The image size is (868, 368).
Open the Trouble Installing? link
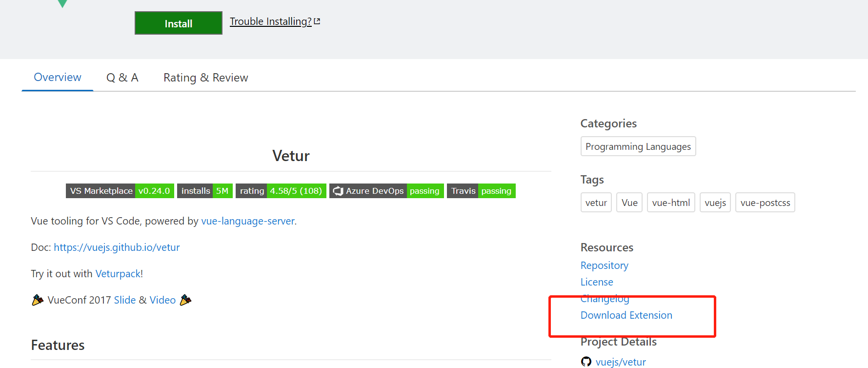271,21
